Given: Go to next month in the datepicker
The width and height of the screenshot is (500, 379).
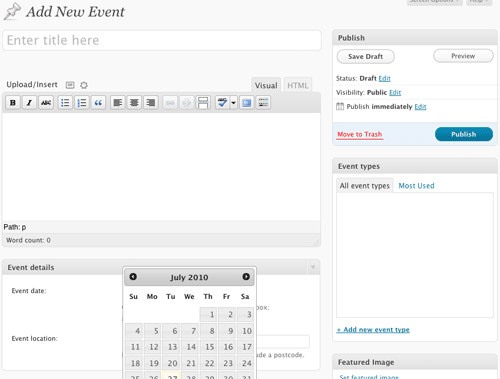Looking at the screenshot, I should click(x=246, y=277).
